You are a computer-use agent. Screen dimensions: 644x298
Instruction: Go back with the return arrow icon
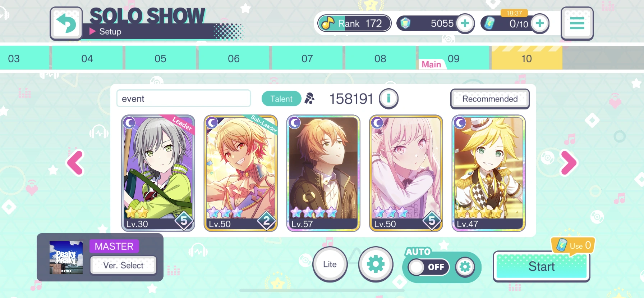pyautogui.click(x=66, y=23)
